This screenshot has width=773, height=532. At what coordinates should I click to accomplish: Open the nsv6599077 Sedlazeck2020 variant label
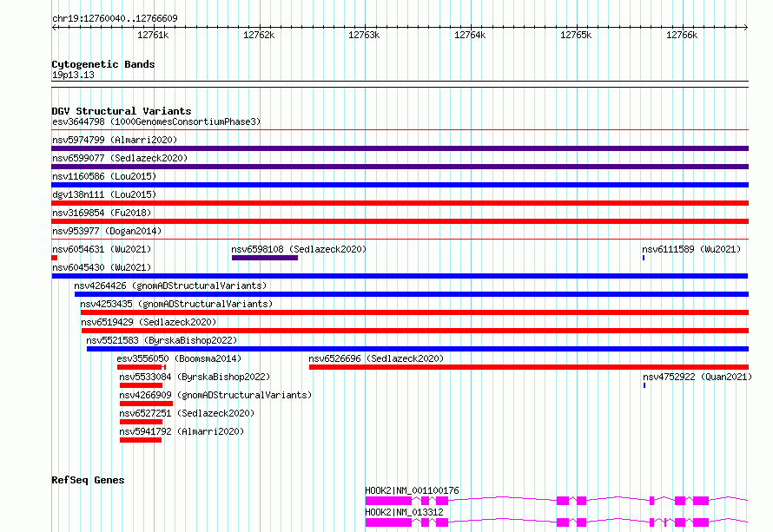coord(120,158)
